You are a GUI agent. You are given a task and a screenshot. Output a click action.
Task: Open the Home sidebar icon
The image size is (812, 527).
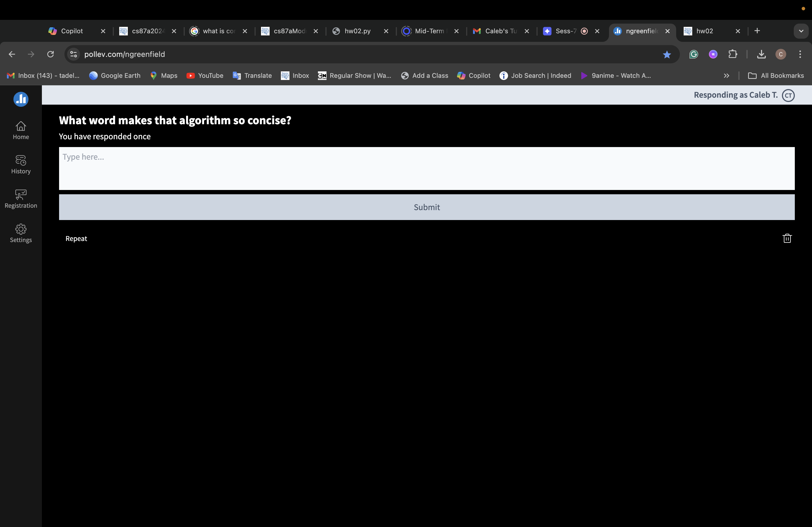21,130
